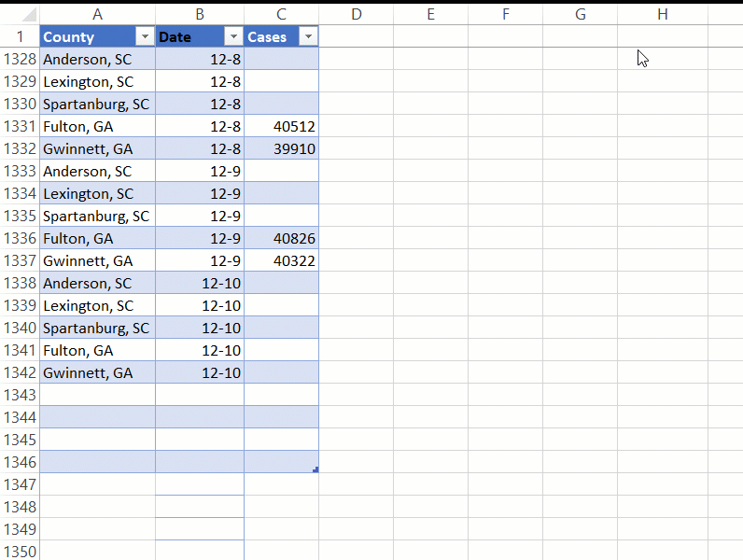Open the County column filter dropdown
This screenshot has height=560, width=743.
tap(145, 36)
